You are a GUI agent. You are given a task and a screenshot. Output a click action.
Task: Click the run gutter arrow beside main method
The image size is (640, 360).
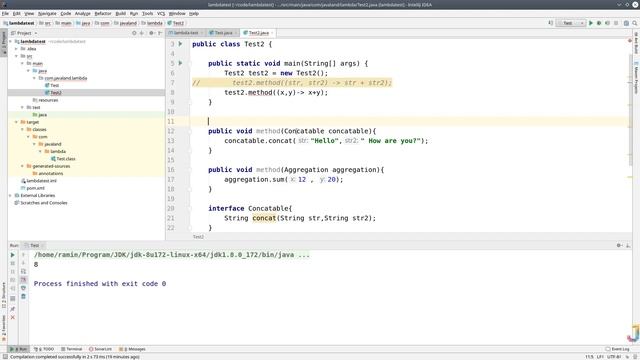click(180, 63)
